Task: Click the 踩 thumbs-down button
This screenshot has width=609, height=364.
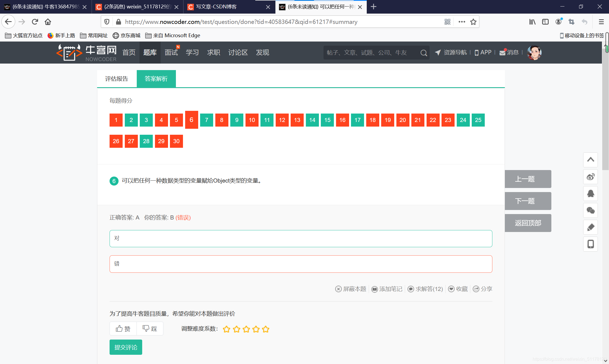Action: pos(150,329)
